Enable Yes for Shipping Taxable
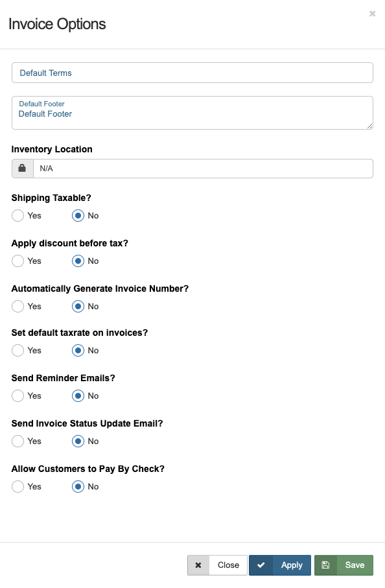This screenshot has width=385, height=588. click(17, 215)
